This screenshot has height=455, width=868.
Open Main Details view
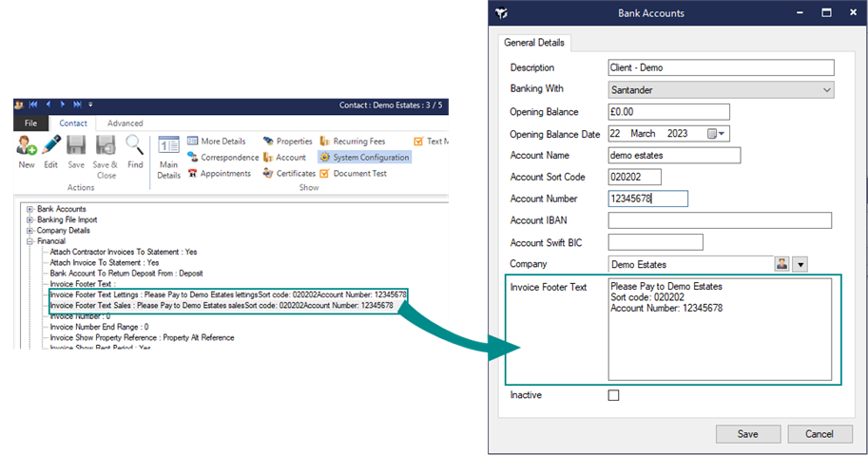[168, 152]
